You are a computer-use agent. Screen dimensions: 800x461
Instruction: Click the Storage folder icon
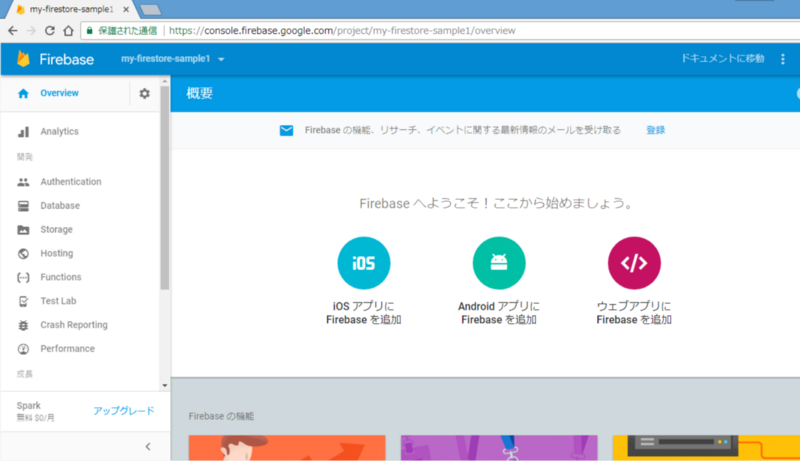point(23,229)
